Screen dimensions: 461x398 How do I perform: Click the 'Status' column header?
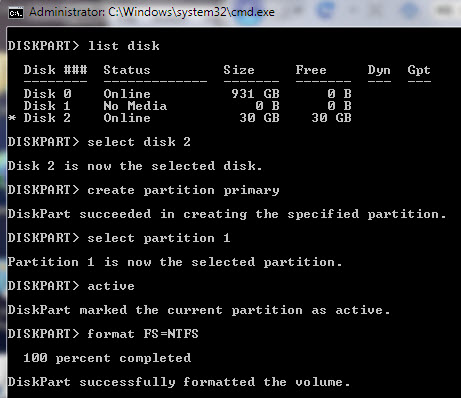127,70
